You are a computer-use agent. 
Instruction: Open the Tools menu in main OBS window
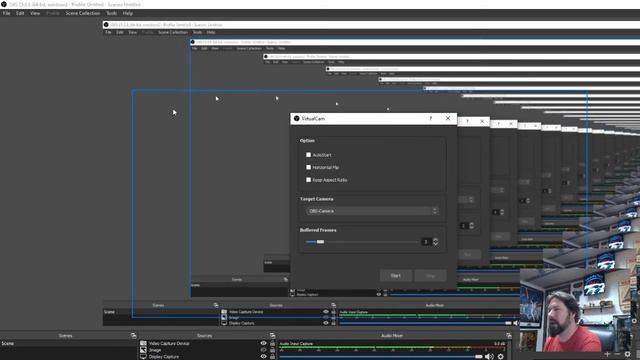pyautogui.click(x=111, y=13)
